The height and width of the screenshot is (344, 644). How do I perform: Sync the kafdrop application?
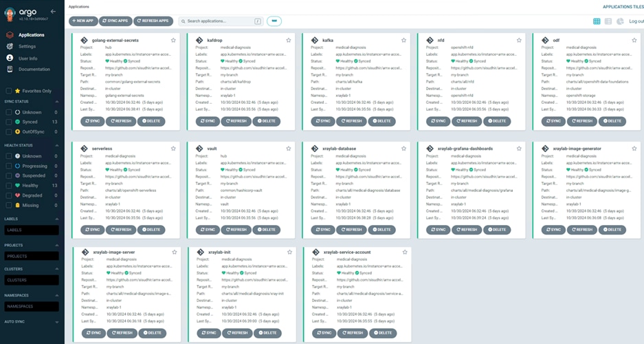coord(208,121)
